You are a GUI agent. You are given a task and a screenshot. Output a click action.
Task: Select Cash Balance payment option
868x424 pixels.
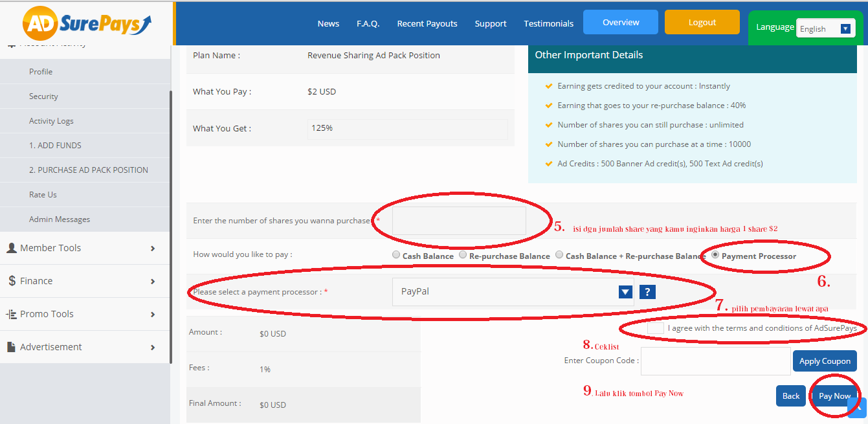click(x=396, y=255)
